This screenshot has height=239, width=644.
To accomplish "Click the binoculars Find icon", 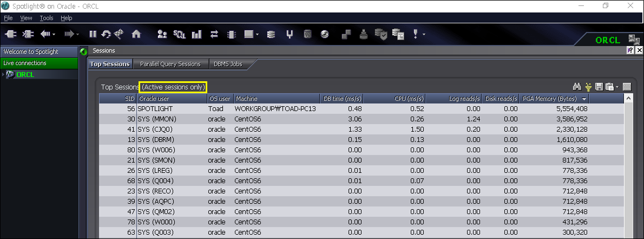I will (x=577, y=87).
